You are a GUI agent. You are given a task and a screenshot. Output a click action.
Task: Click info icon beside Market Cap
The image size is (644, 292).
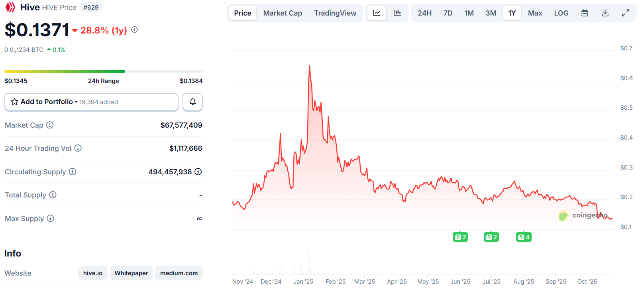(50, 125)
